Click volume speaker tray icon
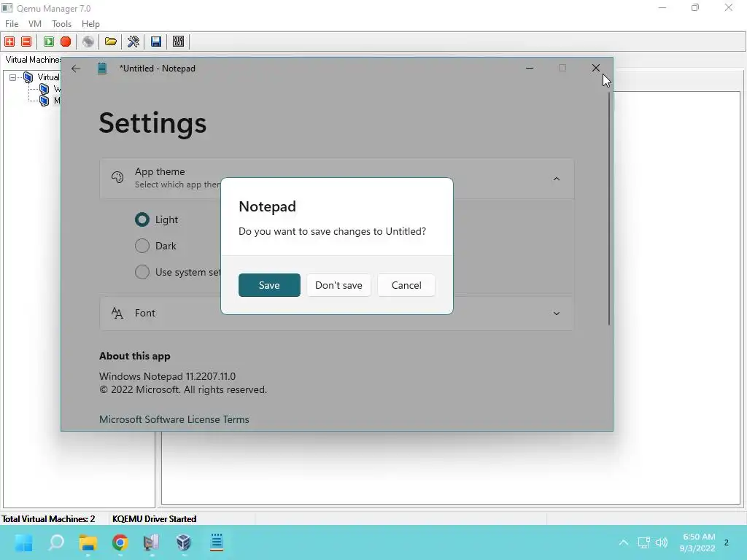The width and height of the screenshot is (747, 560). click(661, 542)
